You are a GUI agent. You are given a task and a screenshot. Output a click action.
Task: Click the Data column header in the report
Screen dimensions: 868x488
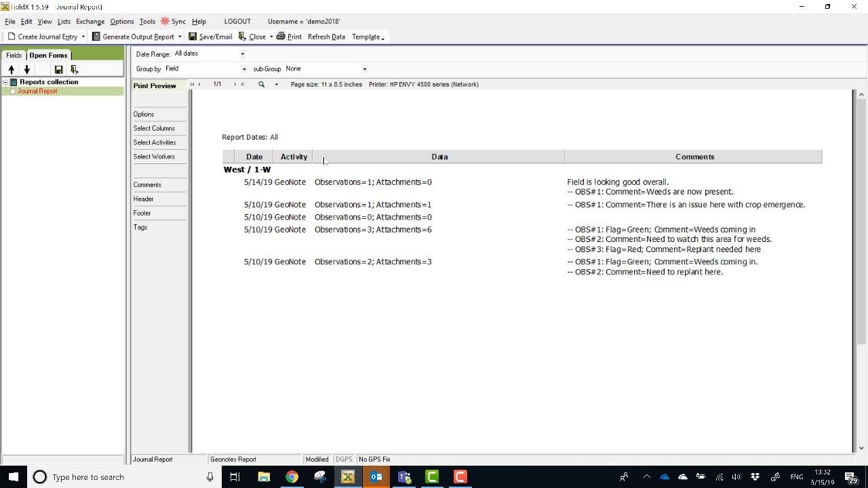click(x=439, y=157)
